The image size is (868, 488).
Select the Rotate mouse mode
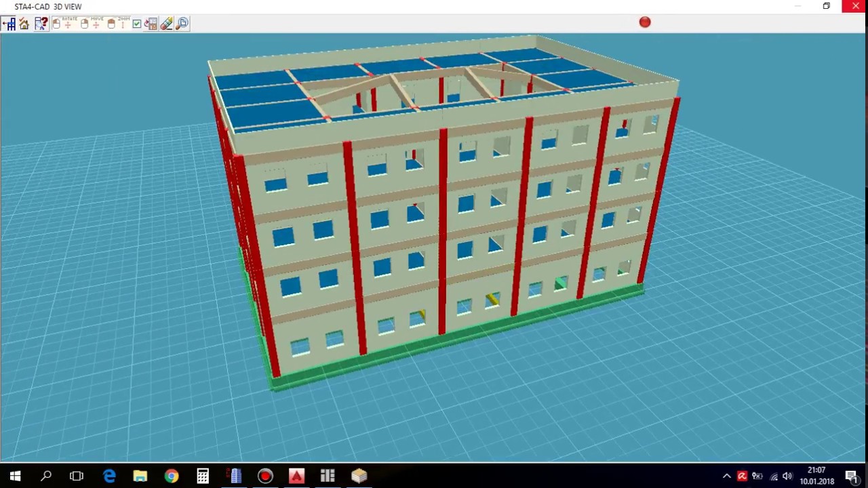(x=64, y=24)
